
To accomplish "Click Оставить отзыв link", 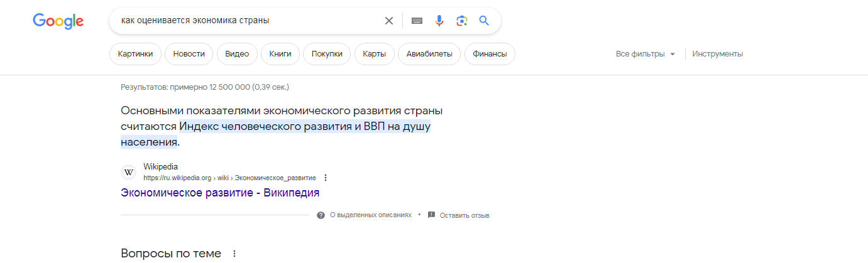I will tap(464, 215).
